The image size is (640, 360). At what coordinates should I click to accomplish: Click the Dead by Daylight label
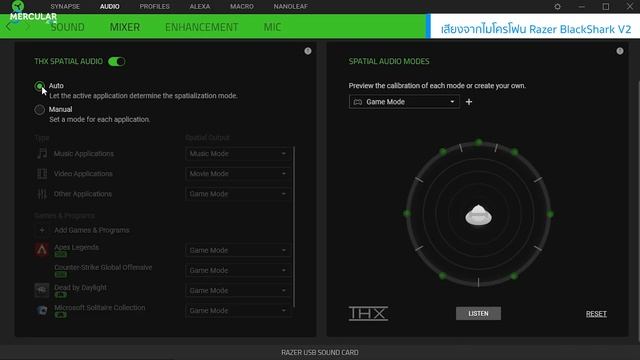click(x=80, y=287)
